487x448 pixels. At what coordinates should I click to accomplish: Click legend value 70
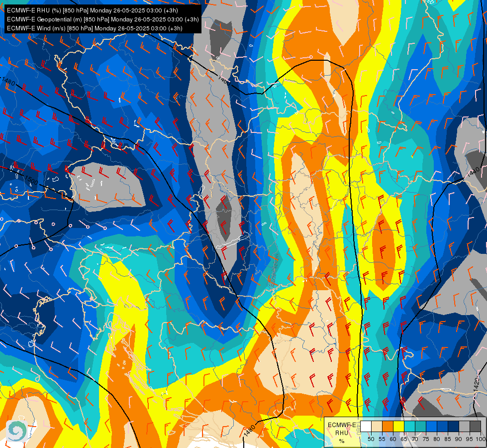click(x=415, y=440)
